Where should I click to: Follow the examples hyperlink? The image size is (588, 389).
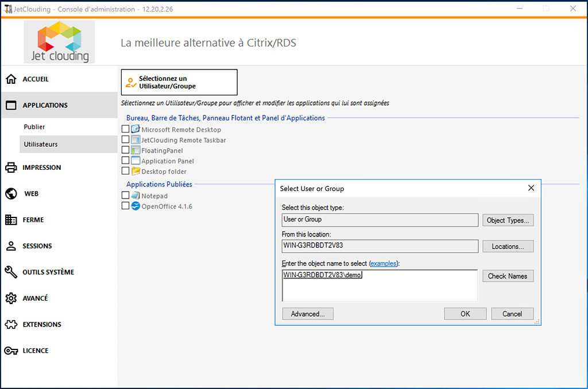(382, 263)
